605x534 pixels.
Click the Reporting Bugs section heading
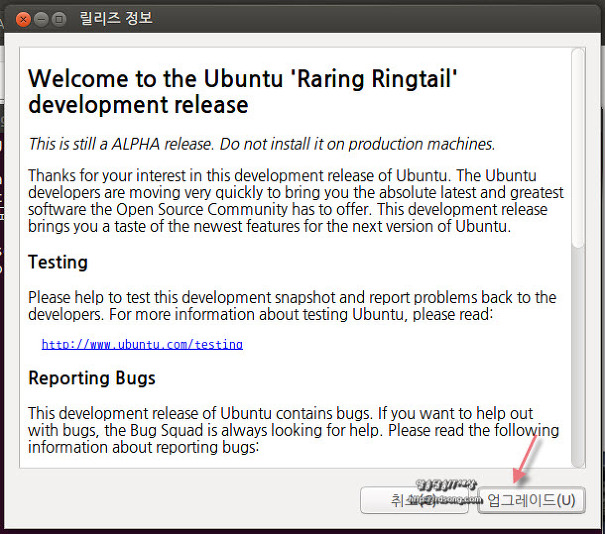92,378
